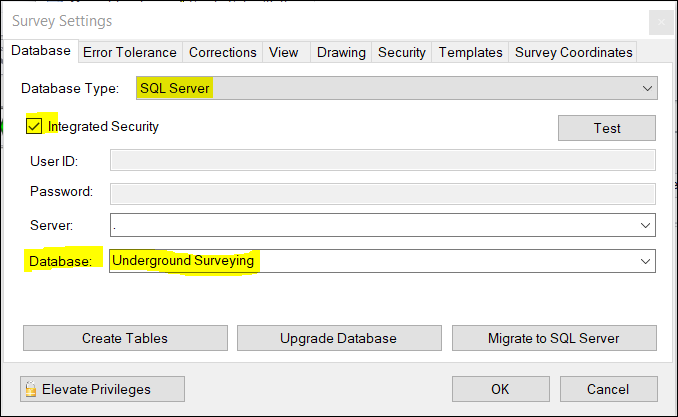Click the Upgrade Database button
This screenshot has width=678, height=417.
click(x=338, y=338)
